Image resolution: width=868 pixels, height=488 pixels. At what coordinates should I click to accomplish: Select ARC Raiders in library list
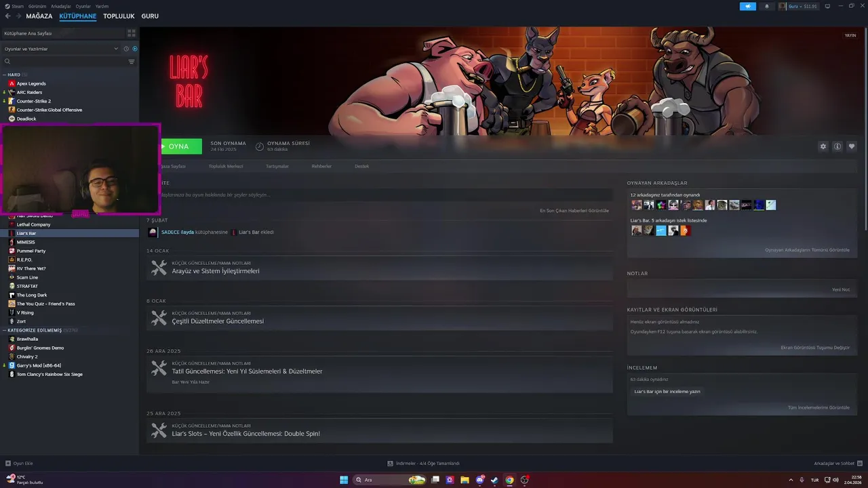pos(29,92)
